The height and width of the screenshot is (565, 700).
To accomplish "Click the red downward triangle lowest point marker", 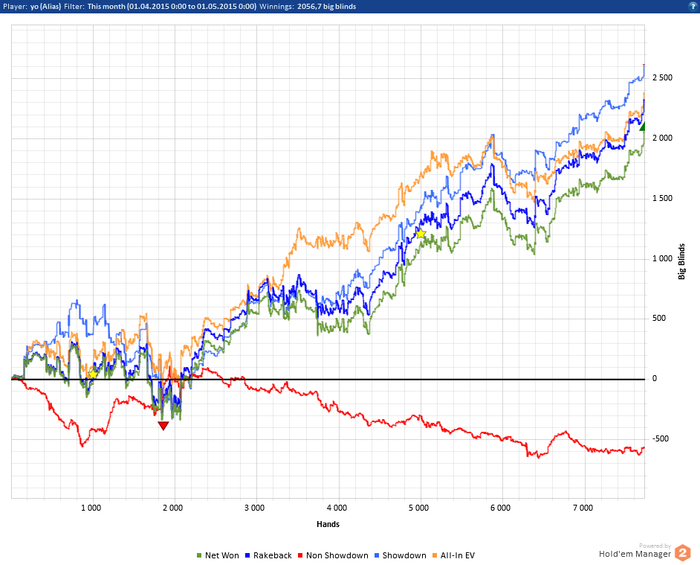I will point(163,426).
